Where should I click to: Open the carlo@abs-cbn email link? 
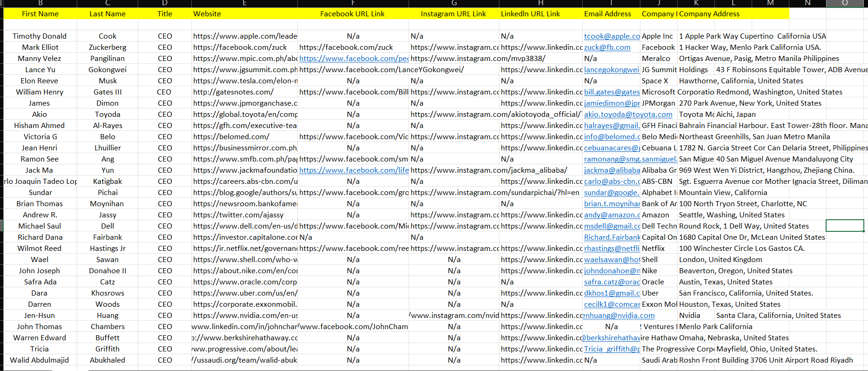612,181
